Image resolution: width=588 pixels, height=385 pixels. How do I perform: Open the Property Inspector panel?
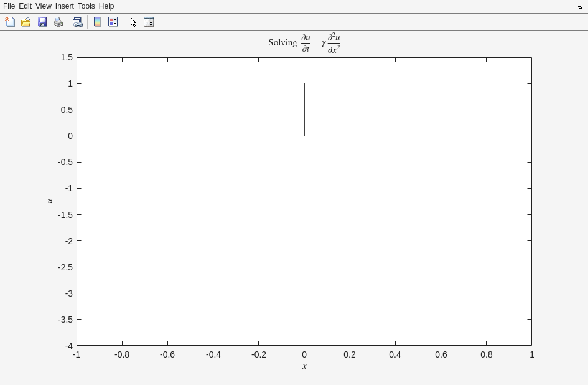(149, 22)
